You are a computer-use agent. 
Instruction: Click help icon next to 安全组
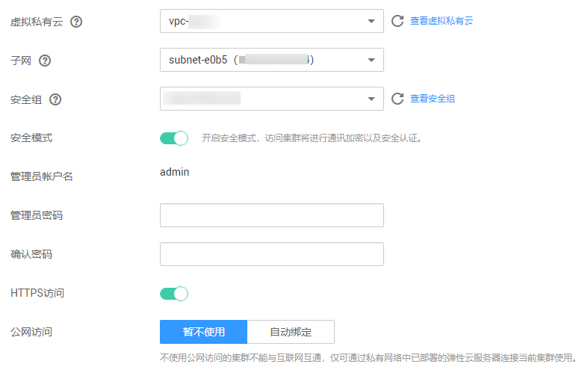55,99
